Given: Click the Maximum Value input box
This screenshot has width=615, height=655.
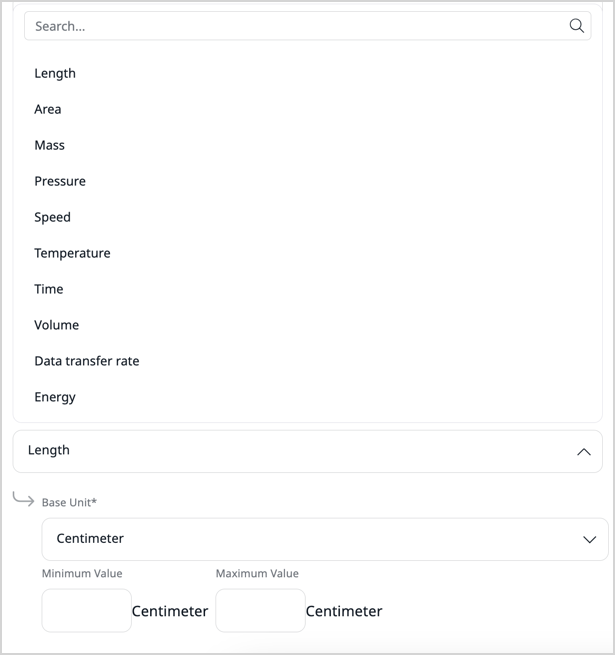Looking at the screenshot, I should (260, 610).
